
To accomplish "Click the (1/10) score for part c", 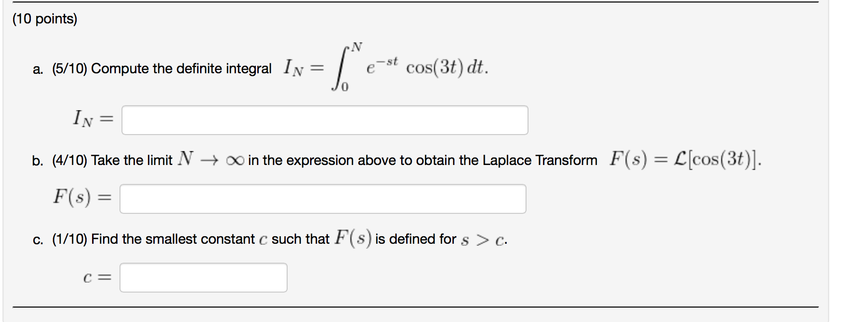I will click(71, 239).
